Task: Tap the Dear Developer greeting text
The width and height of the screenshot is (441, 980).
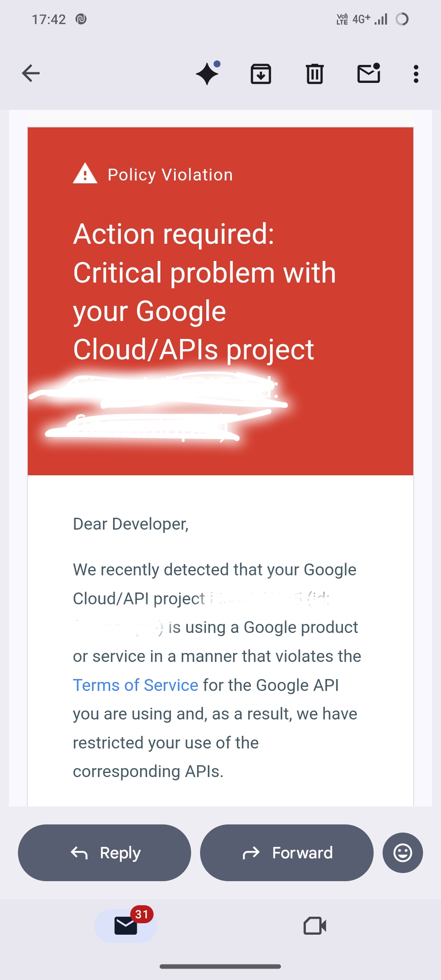Action: [x=131, y=524]
